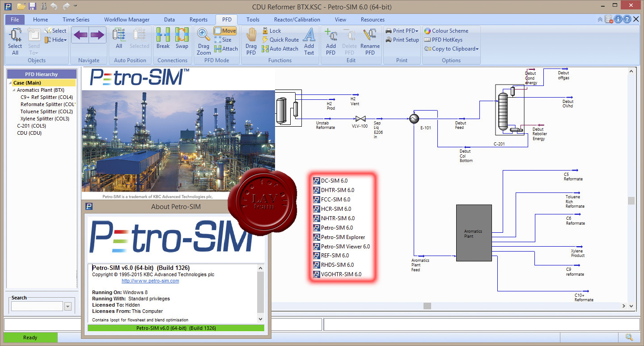Click the Add PFD icon
This screenshot has width=644, height=346.
click(331, 41)
